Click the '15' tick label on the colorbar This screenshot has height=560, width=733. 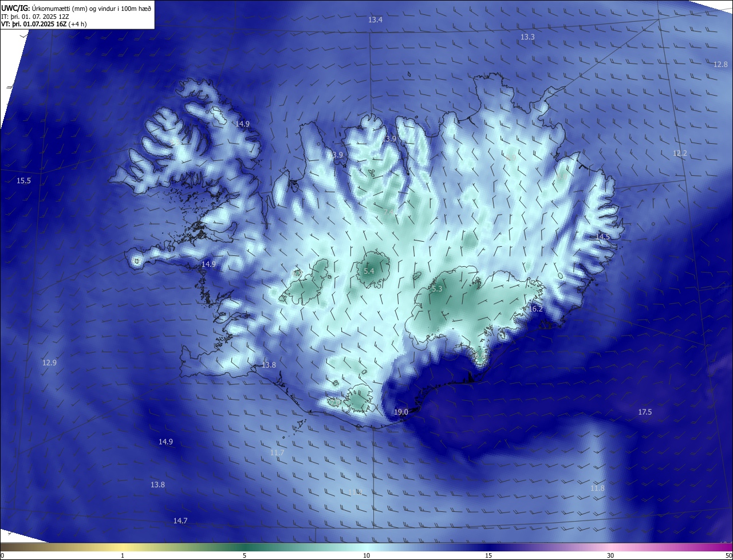[x=488, y=555]
